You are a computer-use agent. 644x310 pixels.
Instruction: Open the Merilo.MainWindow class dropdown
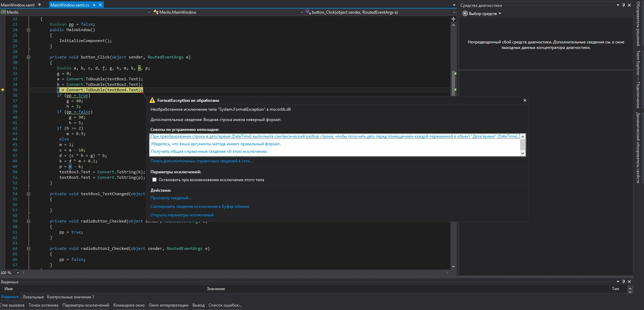click(x=301, y=12)
